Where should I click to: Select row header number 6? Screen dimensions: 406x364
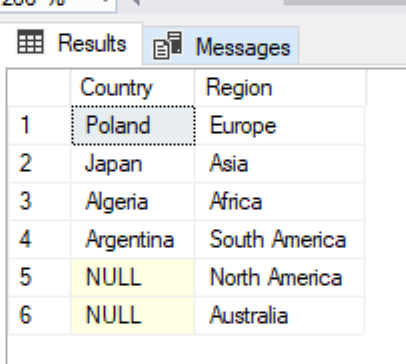pos(39,315)
